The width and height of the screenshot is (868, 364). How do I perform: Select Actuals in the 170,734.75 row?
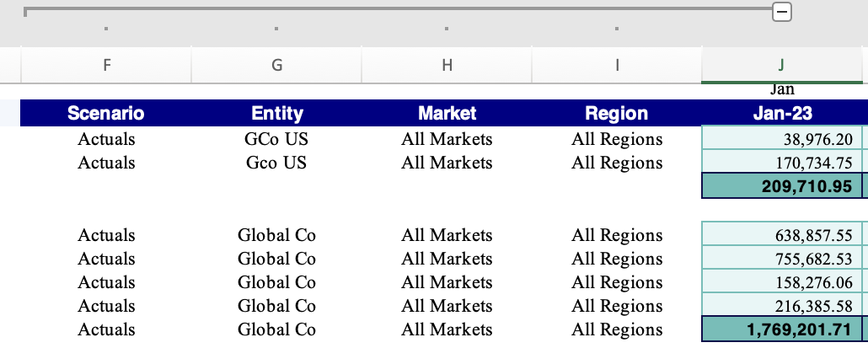[106, 162]
